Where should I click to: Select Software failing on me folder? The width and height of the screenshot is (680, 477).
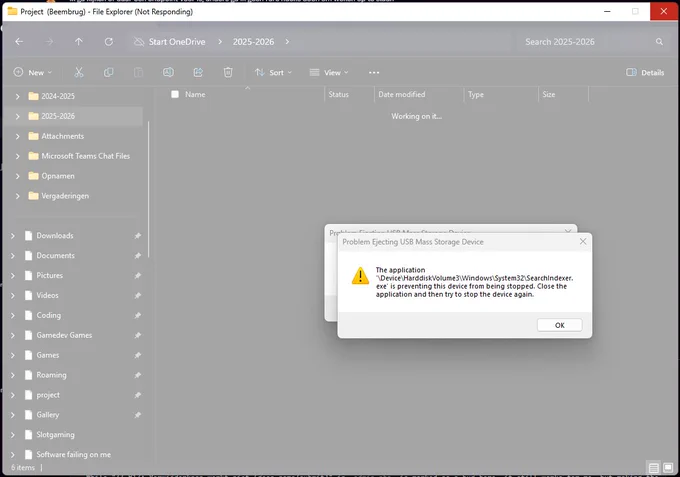pos(73,454)
